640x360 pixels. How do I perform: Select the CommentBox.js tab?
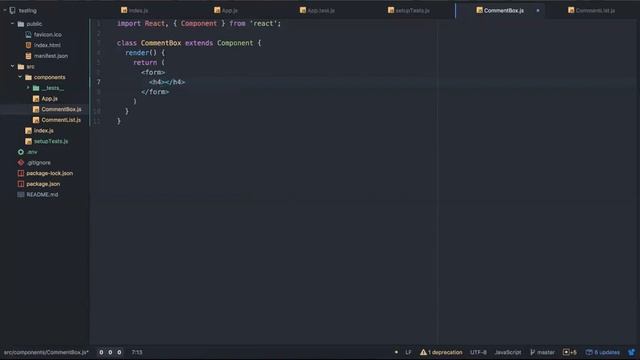click(x=500, y=10)
